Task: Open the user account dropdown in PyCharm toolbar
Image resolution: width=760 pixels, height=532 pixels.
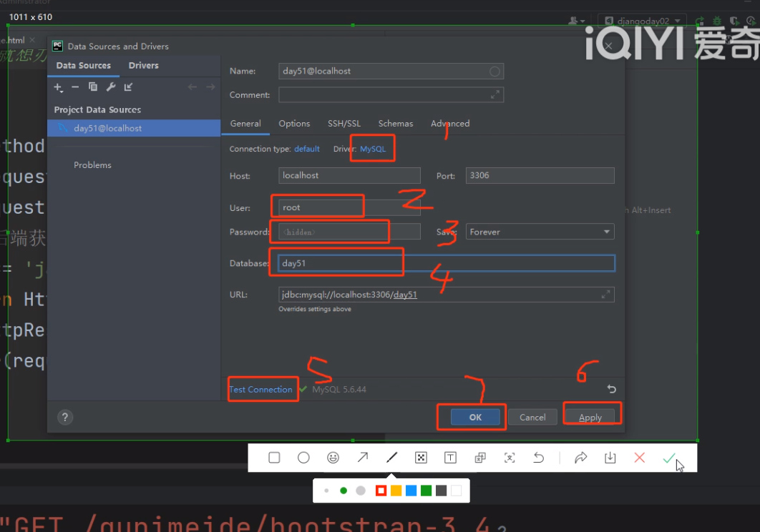Action: 577,21
